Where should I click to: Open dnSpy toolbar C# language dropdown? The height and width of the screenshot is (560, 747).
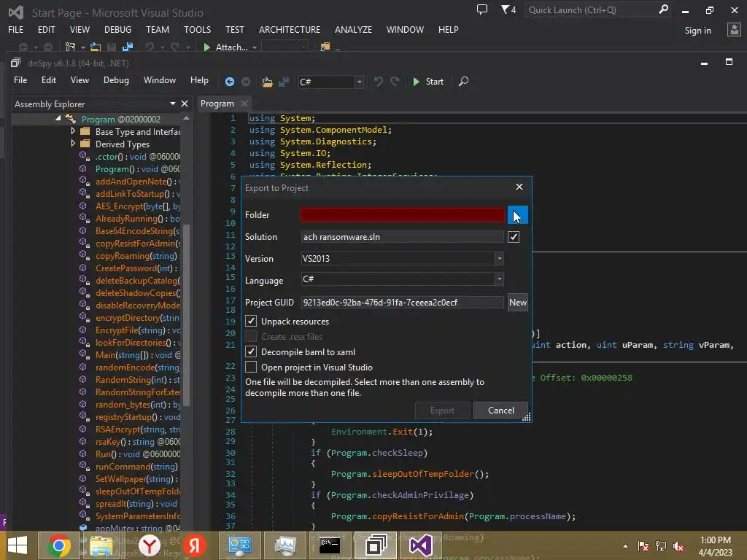[x=359, y=82]
